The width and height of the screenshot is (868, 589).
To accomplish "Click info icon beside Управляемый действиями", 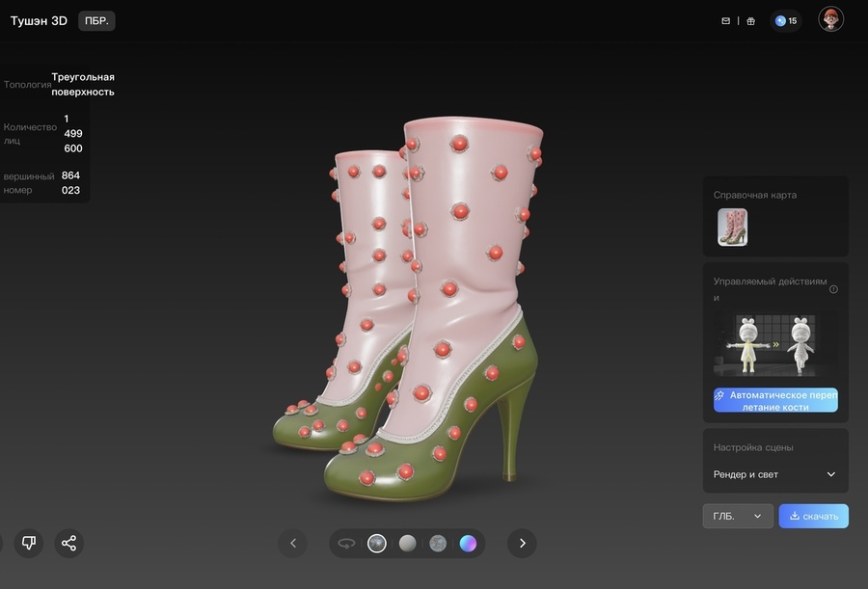I will [x=833, y=289].
